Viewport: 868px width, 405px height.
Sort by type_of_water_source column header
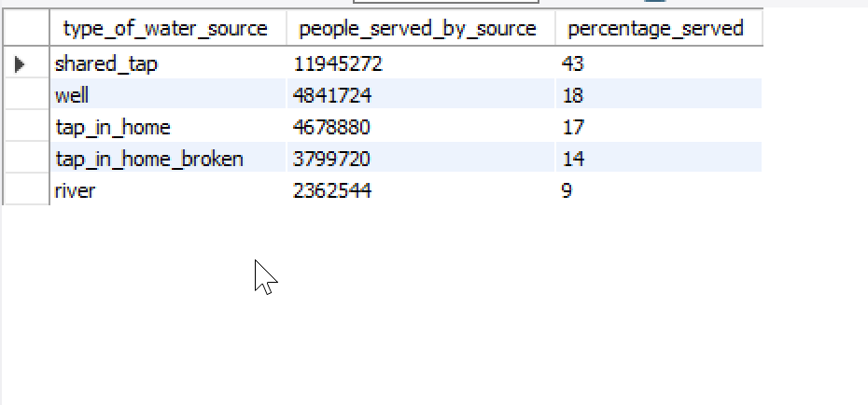[165, 29]
